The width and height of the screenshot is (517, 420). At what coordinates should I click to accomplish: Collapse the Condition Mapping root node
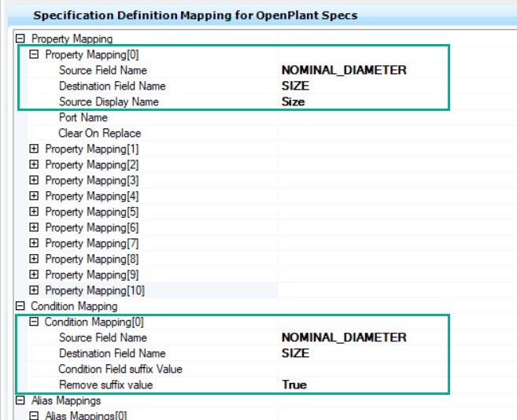[x=20, y=306]
